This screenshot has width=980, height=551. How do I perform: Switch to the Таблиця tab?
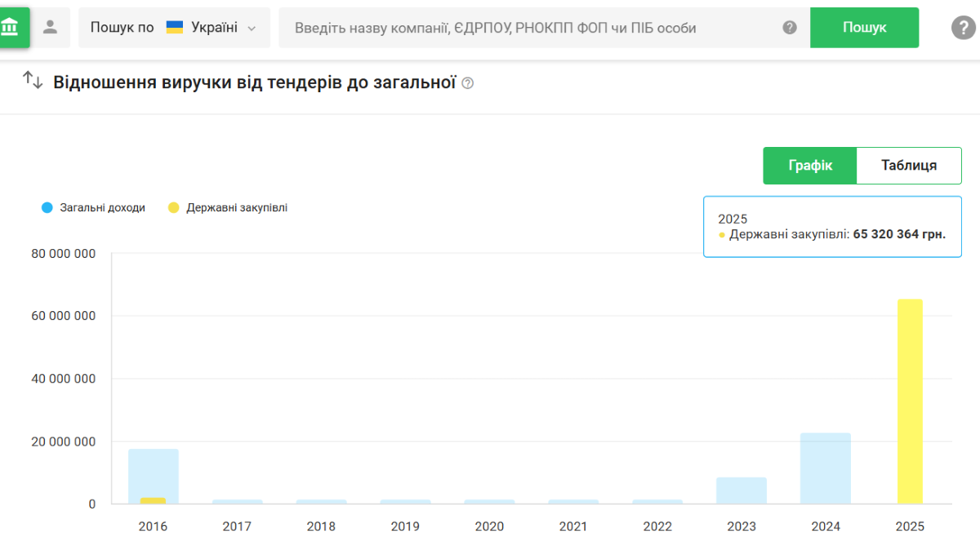(x=909, y=166)
